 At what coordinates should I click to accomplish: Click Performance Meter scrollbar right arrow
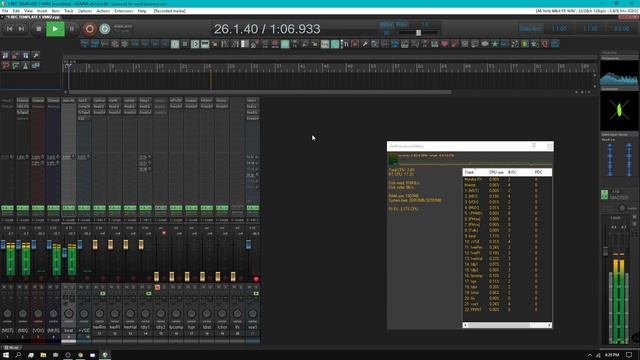pos(549,325)
